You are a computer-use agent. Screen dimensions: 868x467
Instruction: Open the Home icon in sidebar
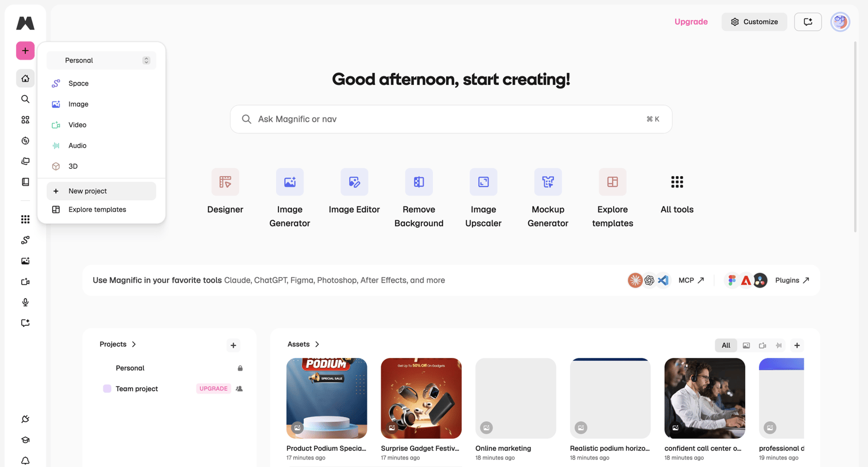pyautogui.click(x=25, y=79)
